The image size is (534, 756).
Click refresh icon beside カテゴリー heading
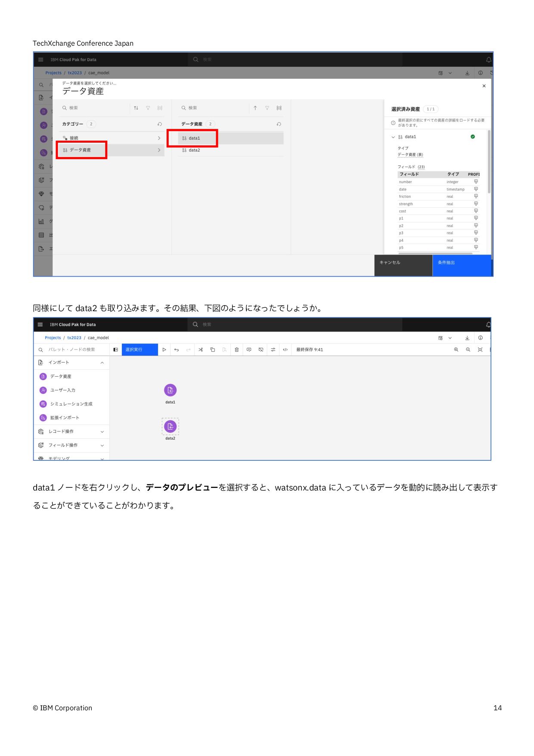[160, 124]
